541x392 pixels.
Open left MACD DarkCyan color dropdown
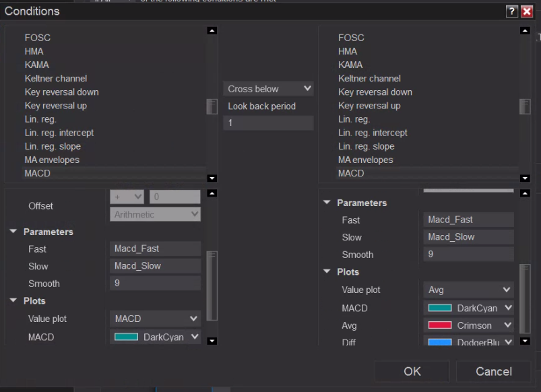[155, 337]
